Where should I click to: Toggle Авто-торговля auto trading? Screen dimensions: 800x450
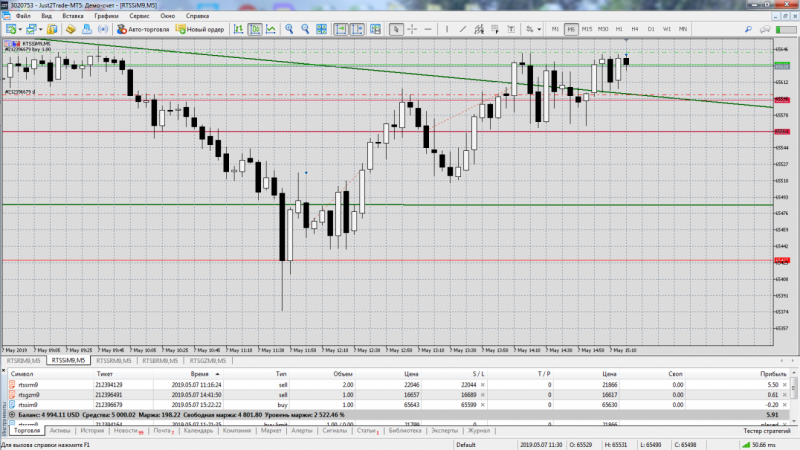(143, 29)
